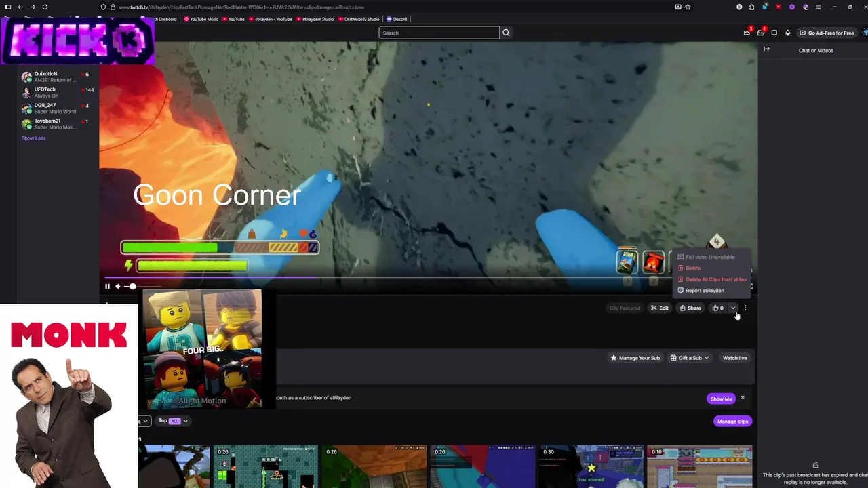Viewport: 868px width, 488px height.
Task: Open the three-dot more options menu
Action: [x=745, y=308]
